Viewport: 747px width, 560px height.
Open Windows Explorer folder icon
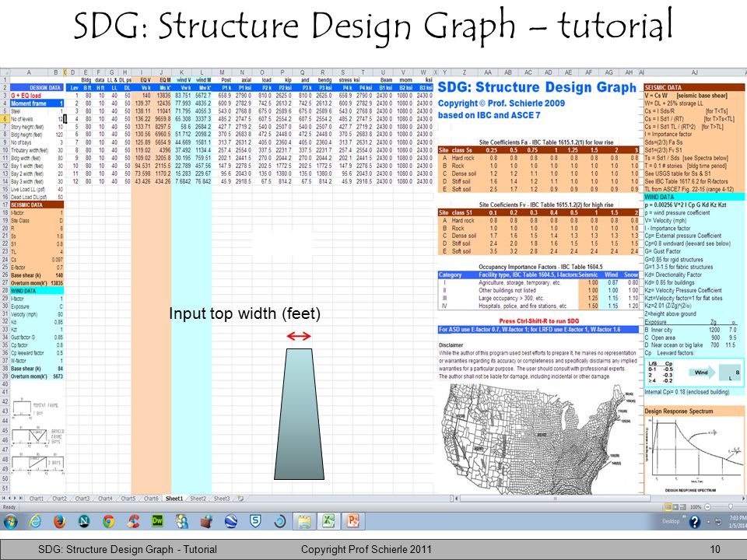[304, 521]
